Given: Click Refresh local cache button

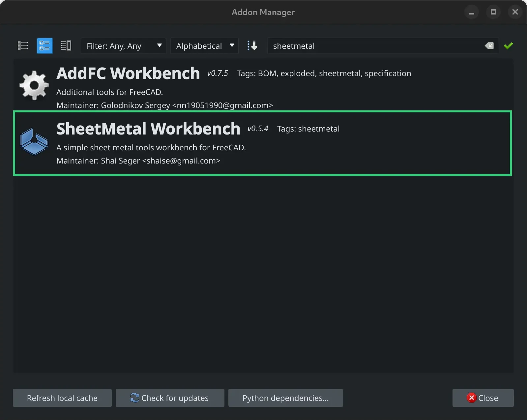Looking at the screenshot, I should [62, 398].
